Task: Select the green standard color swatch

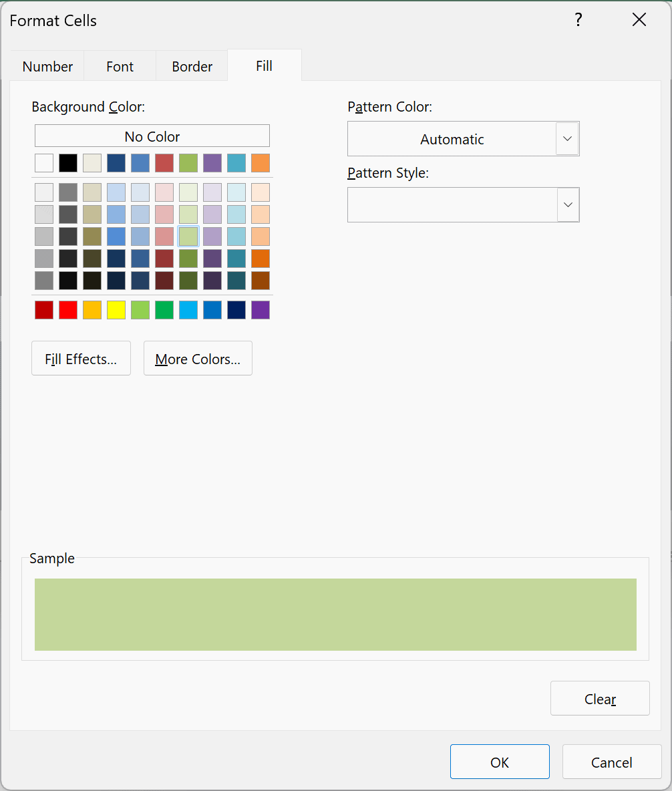Action: coord(164,310)
